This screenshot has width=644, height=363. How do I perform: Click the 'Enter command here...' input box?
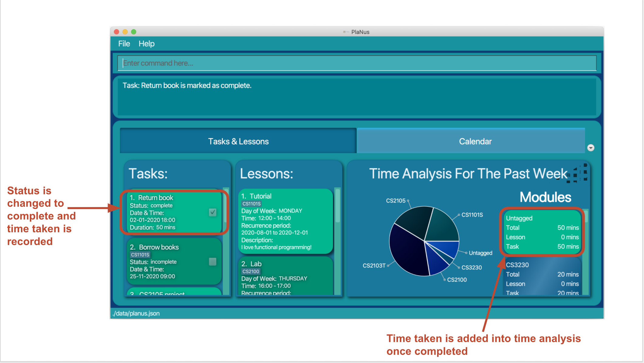tap(357, 63)
